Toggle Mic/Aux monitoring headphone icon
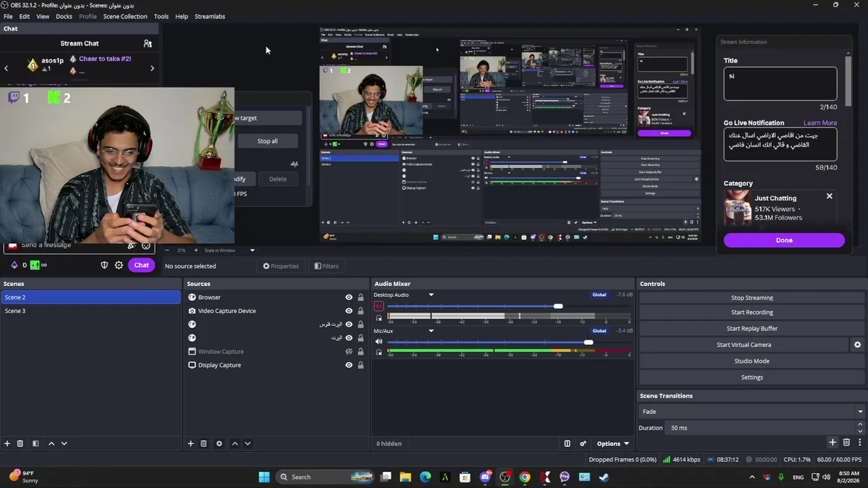Screen dimensions: 868x488 click(379, 352)
